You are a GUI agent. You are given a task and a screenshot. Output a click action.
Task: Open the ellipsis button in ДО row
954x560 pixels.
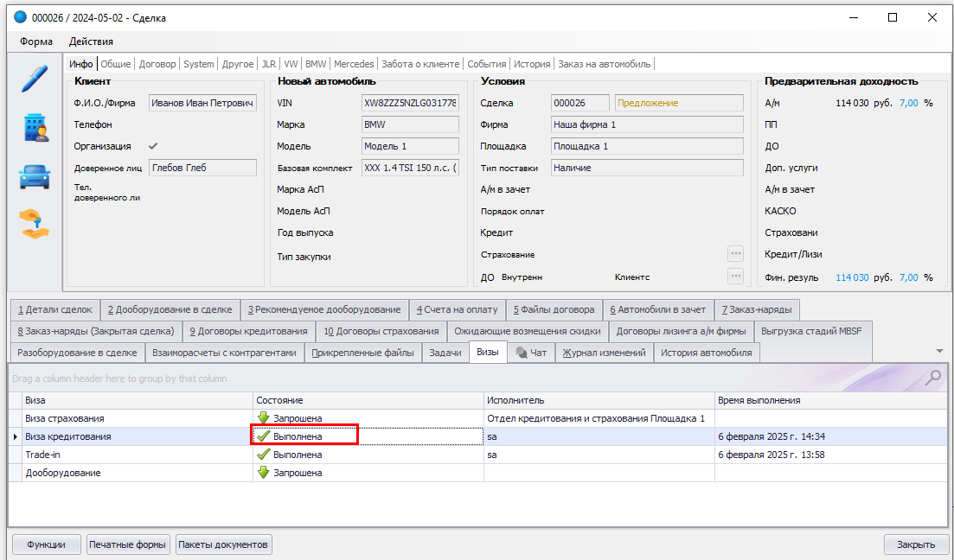[x=735, y=277]
